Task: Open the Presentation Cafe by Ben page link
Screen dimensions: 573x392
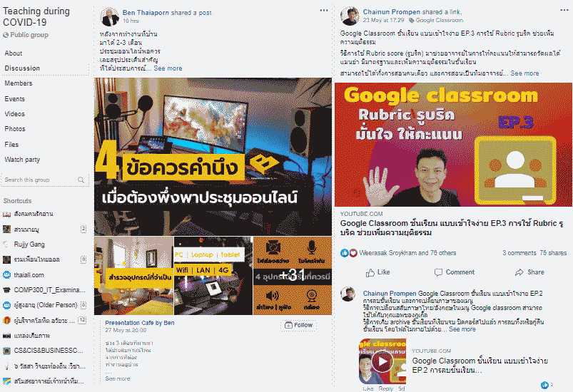Action: click(140, 323)
